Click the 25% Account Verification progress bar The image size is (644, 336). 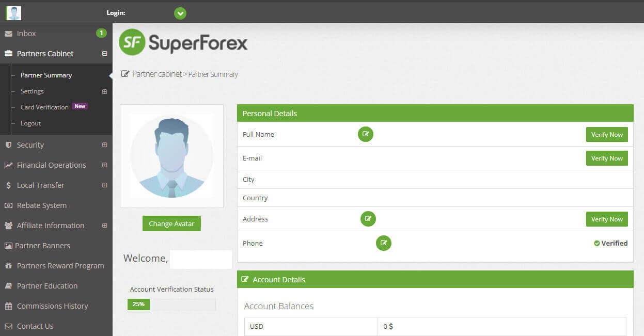pos(138,305)
